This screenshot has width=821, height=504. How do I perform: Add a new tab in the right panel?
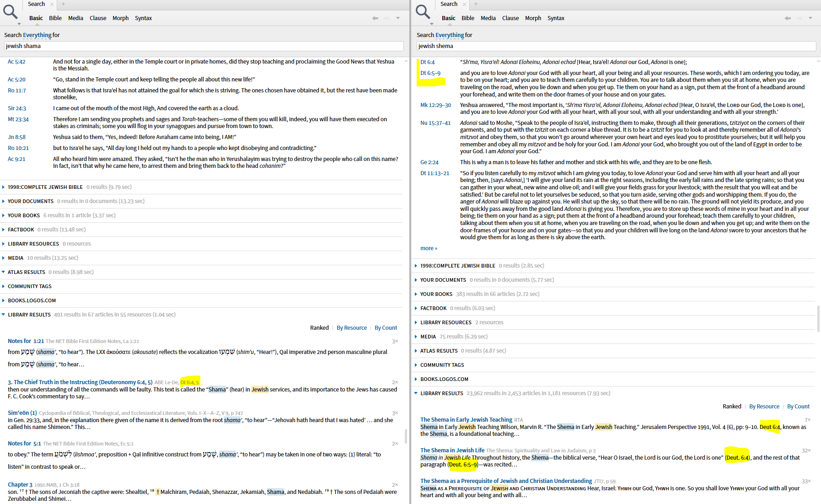(476, 4)
